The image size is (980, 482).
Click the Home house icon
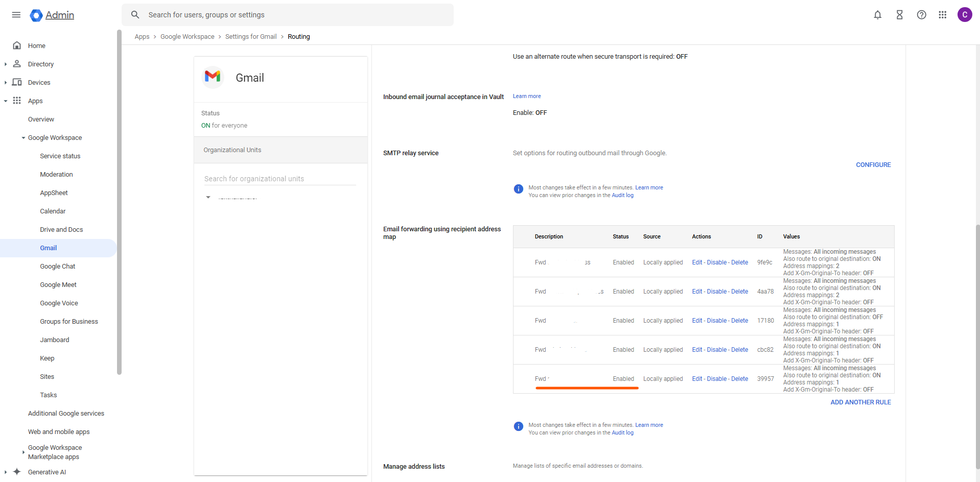pyautogui.click(x=17, y=45)
